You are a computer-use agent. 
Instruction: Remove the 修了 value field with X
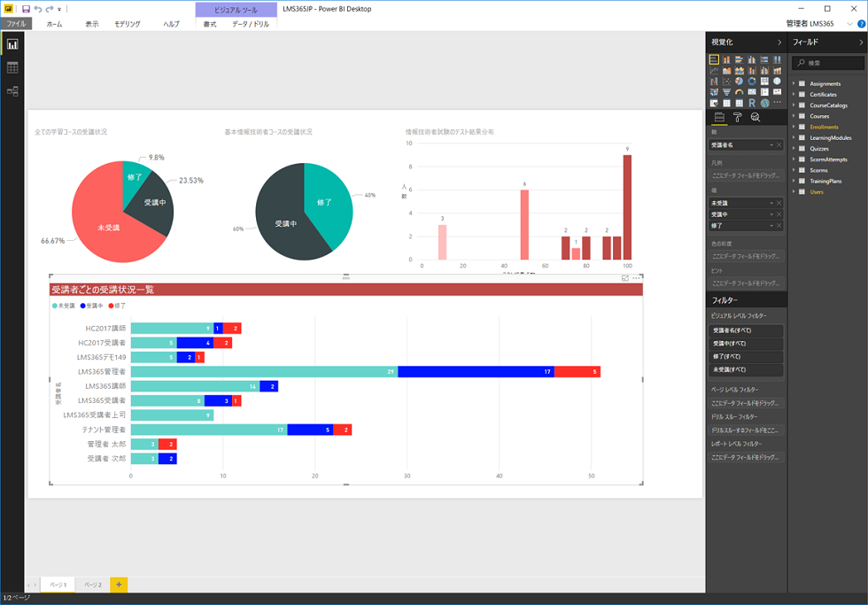click(x=779, y=226)
